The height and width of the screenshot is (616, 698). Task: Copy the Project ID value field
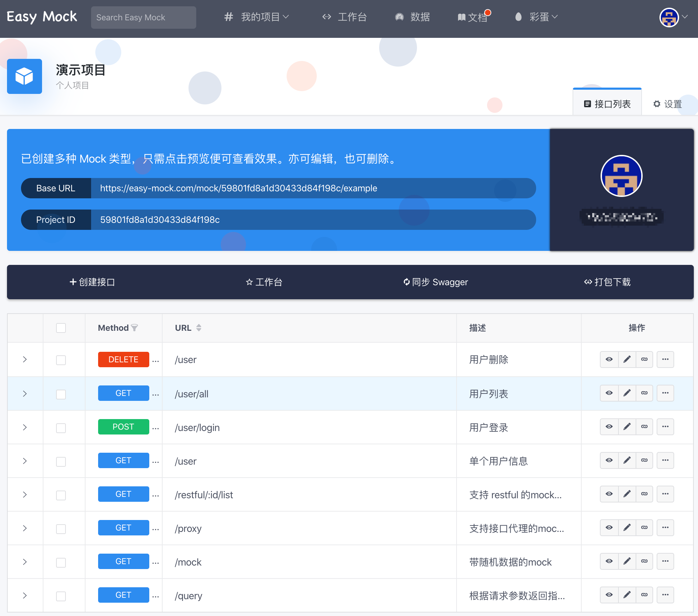click(313, 220)
